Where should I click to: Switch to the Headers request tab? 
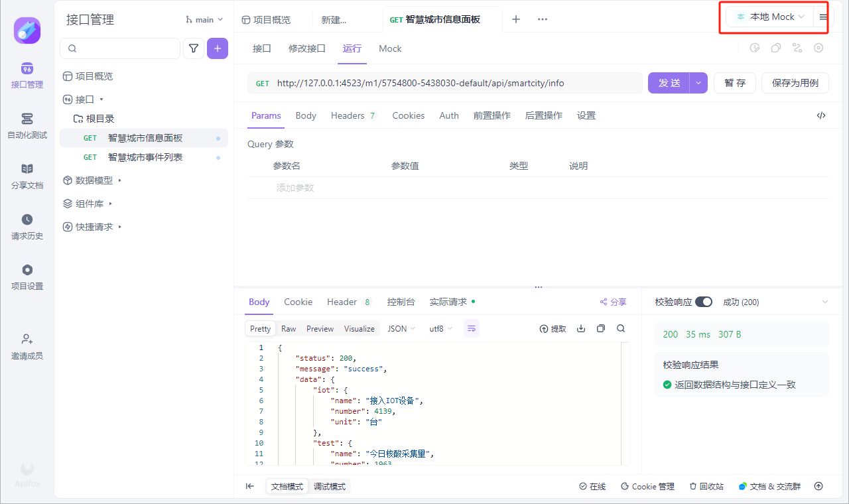coord(348,115)
